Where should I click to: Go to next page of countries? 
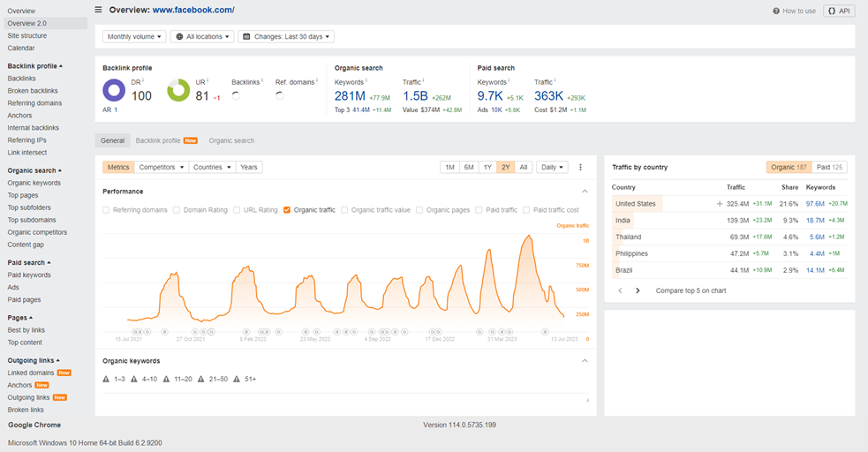click(638, 290)
